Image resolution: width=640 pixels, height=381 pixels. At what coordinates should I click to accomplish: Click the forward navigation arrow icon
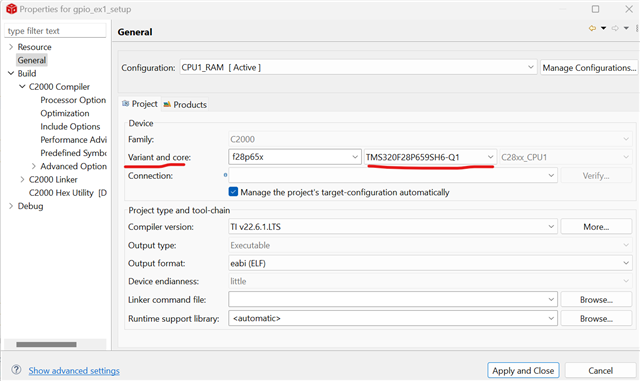point(615,28)
